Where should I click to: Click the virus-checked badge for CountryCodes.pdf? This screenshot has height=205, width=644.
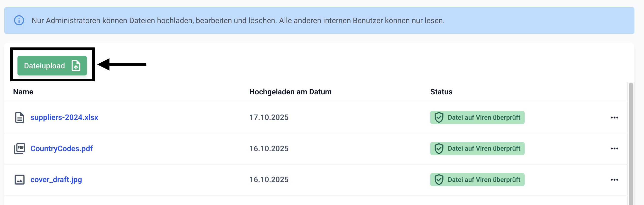(x=484, y=148)
